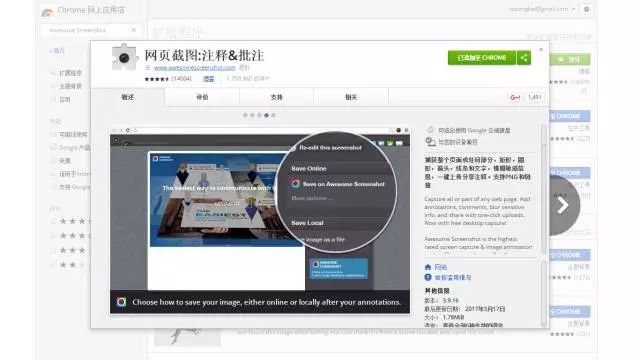Image resolution: width=640 pixels, height=360 pixels.
Task: Open the 评价 reviews tab
Action: pos(202,97)
